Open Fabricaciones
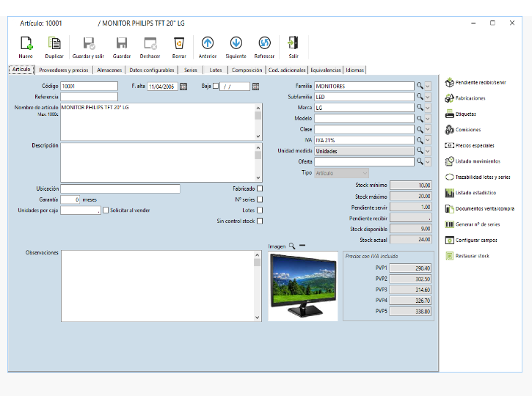Image resolution: width=532 pixels, height=396 pixels. pyautogui.click(x=465, y=98)
